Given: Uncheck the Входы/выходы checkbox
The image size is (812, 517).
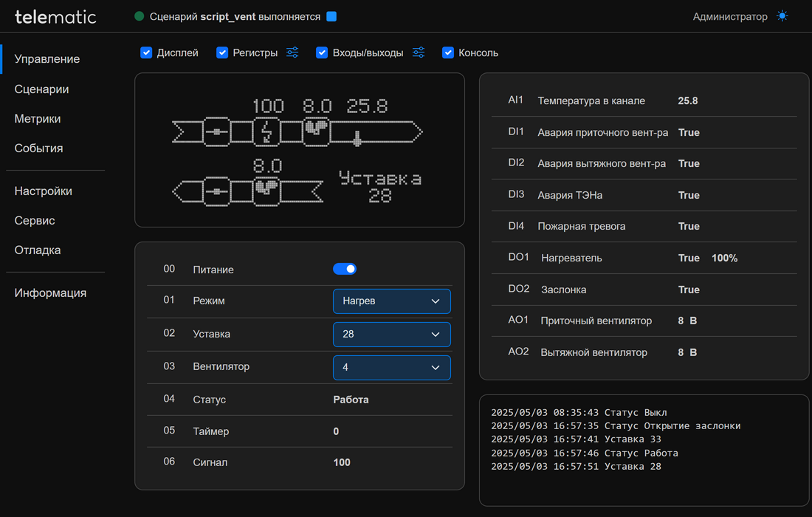Looking at the screenshot, I should (322, 52).
